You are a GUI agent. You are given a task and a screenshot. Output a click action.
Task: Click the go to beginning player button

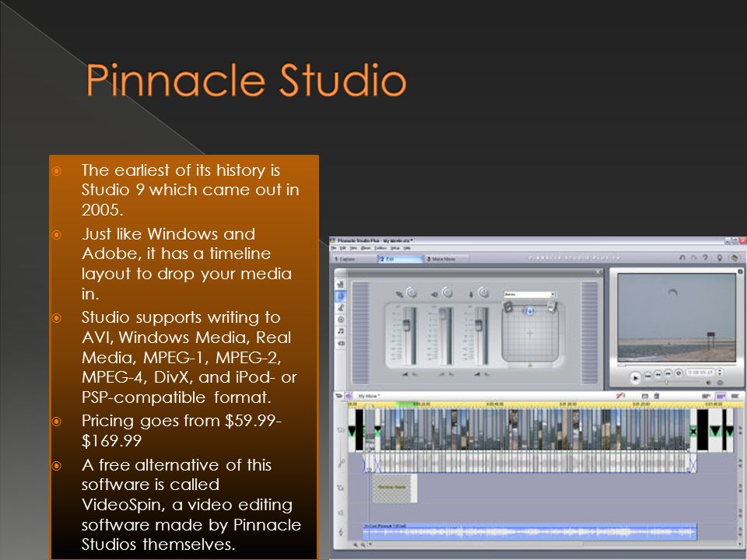click(x=648, y=376)
